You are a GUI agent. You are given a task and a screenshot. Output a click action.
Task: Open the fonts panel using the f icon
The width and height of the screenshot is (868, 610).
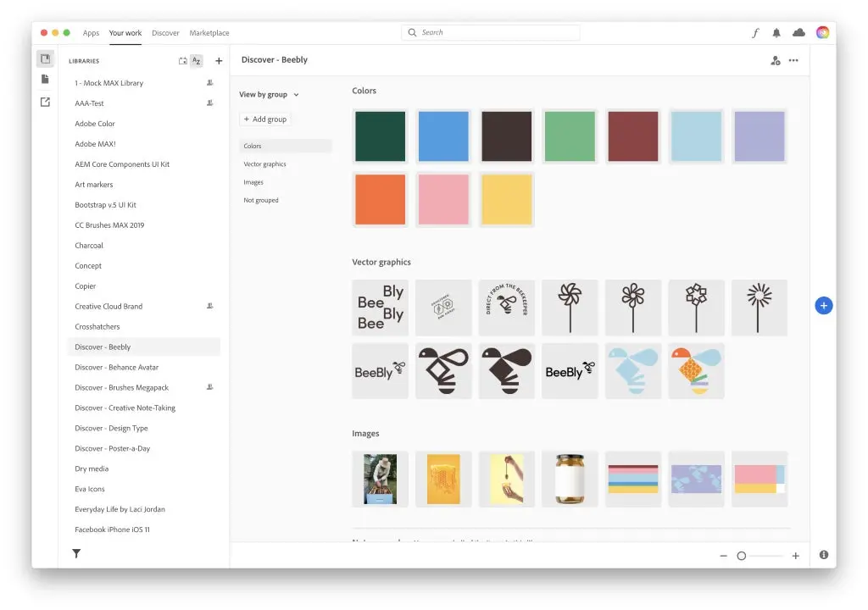tap(755, 32)
